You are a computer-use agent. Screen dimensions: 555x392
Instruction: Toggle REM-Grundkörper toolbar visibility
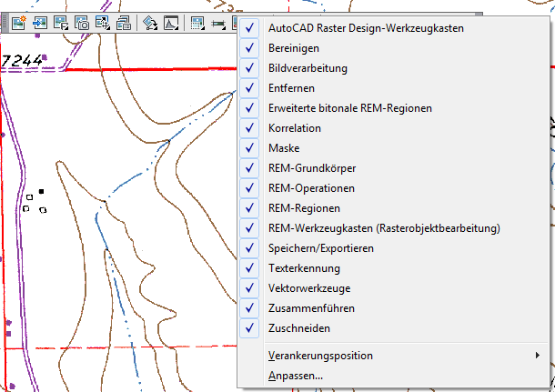point(393,168)
